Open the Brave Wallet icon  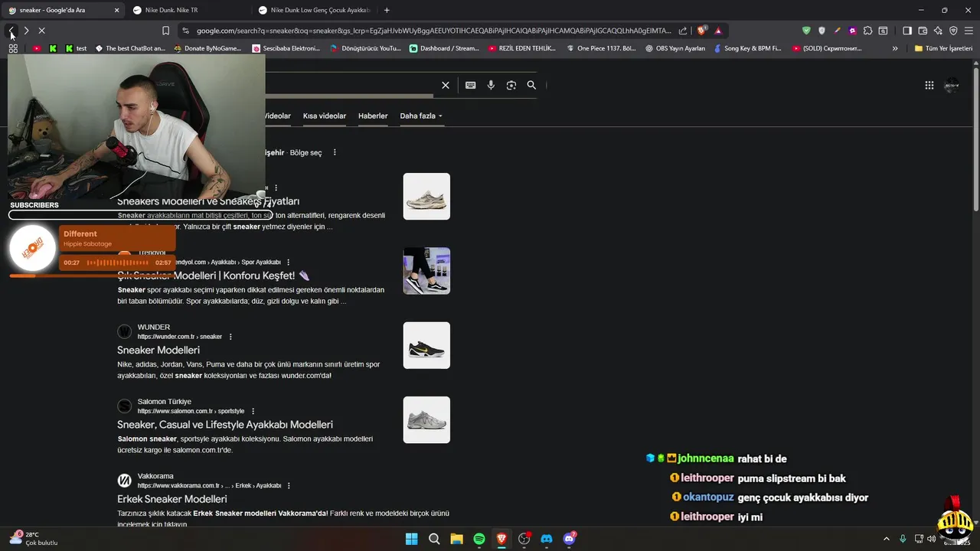tap(923, 31)
